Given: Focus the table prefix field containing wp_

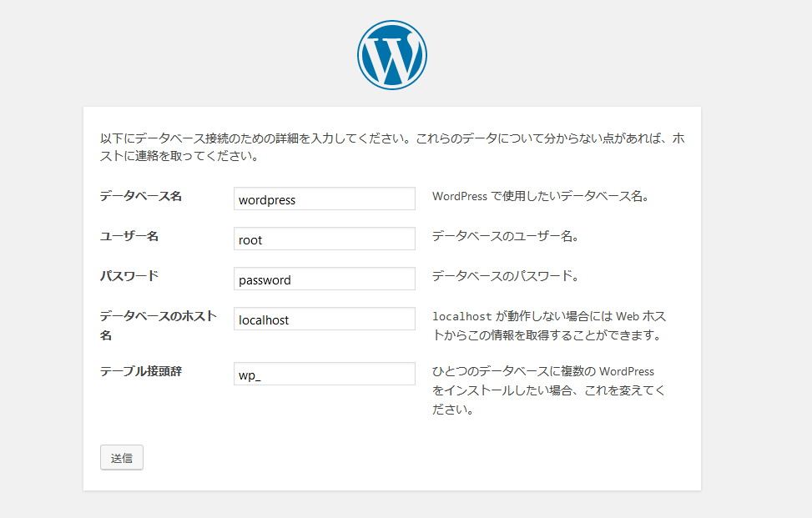Looking at the screenshot, I should (324, 374).
